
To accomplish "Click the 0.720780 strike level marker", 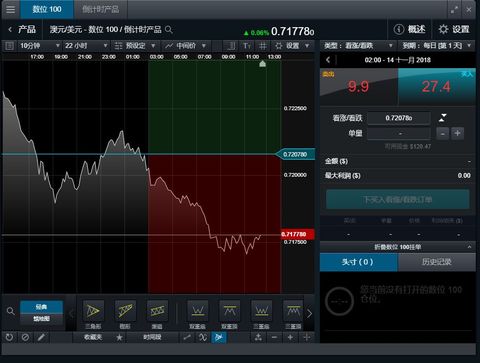I will [x=295, y=154].
